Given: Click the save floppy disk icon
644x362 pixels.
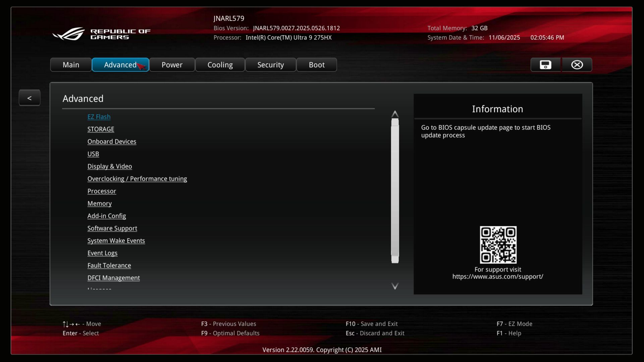Looking at the screenshot, I should (x=545, y=65).
